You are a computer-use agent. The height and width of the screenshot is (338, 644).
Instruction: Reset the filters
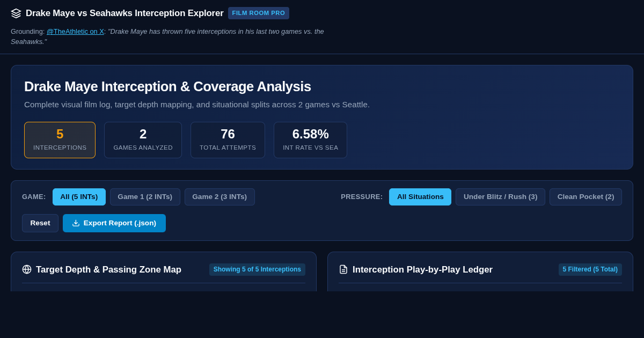pos(40,223)
